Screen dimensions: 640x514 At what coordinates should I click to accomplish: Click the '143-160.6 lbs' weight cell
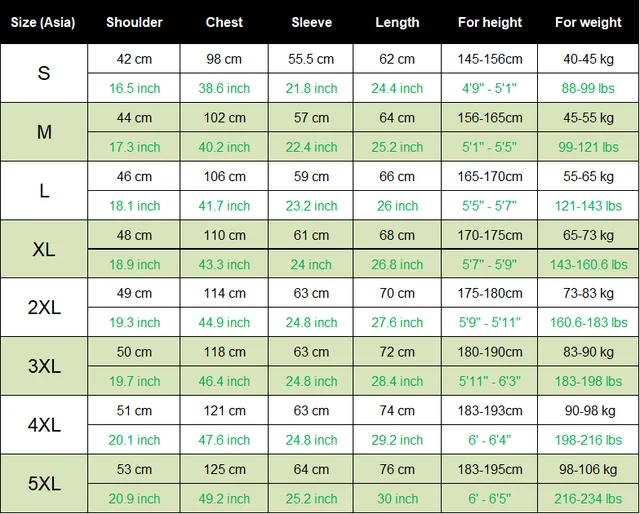pos(588,265)
